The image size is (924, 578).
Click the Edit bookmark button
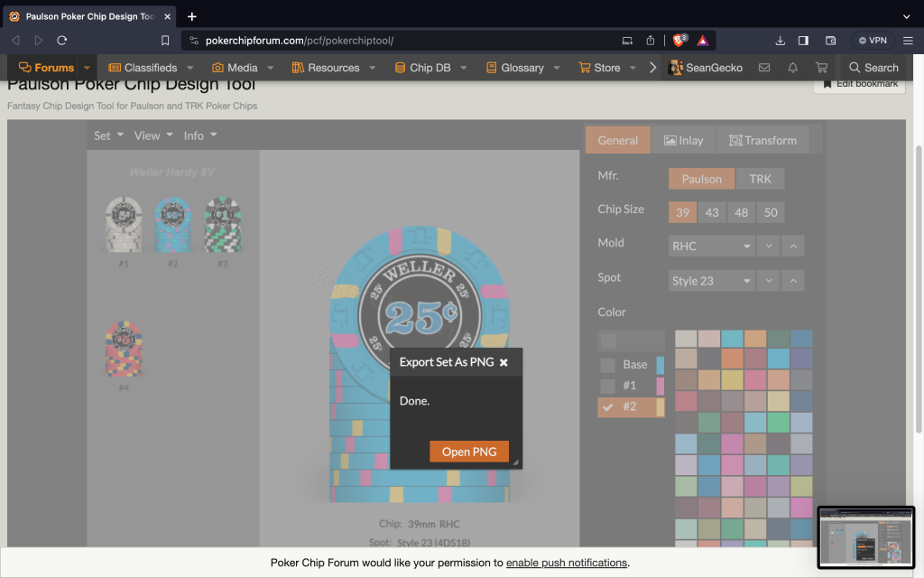click(860, 84)
